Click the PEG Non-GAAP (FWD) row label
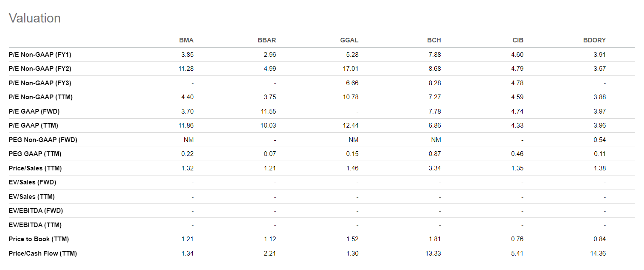This screenshot has height=270, width=644. [43, 140]
